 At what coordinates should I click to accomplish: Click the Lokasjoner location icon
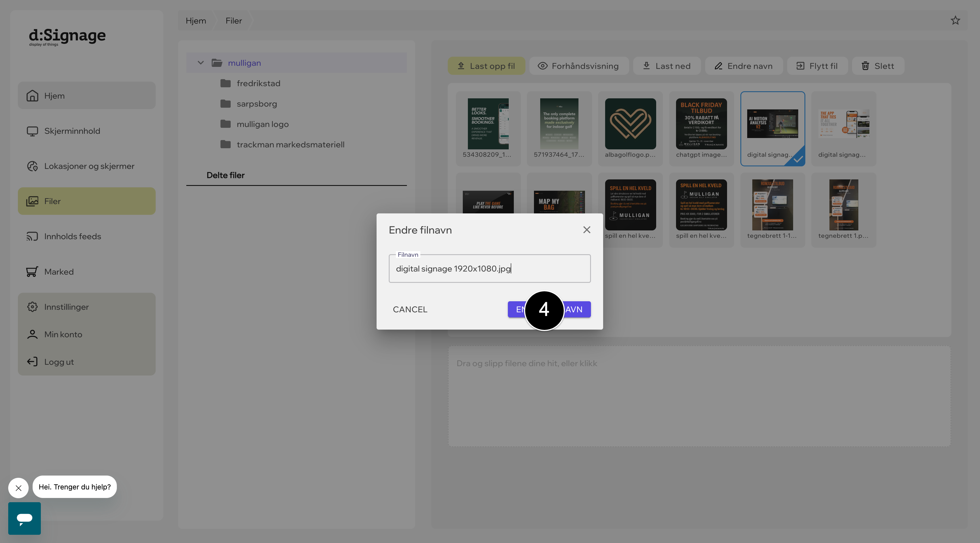click(32, 166)
